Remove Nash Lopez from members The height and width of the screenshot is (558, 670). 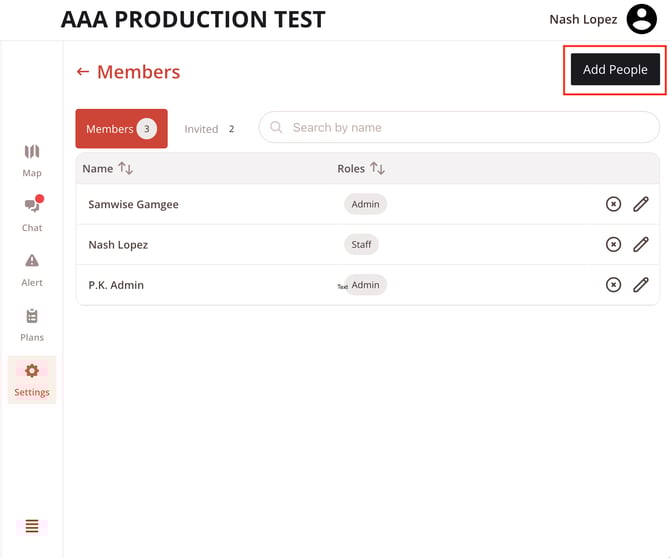coord(613,244)
